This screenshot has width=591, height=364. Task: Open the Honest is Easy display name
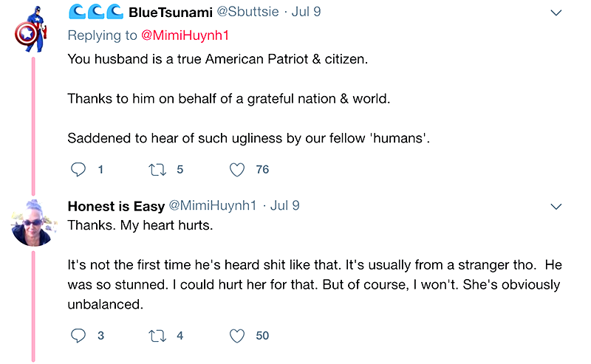[x=116, y=205]
